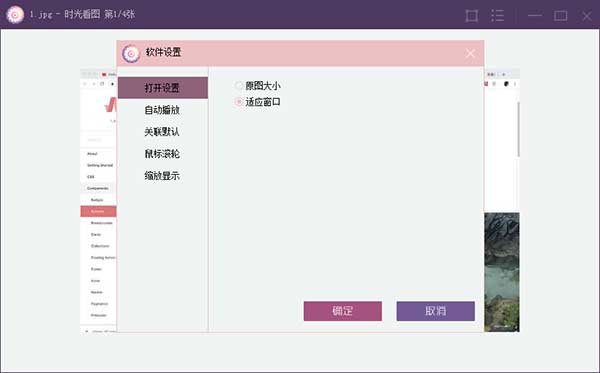Viewport: 600px width, 373px height.
Task: Cancel with the 取消 button
Action: pyautogui.click(x=435, y=311)
